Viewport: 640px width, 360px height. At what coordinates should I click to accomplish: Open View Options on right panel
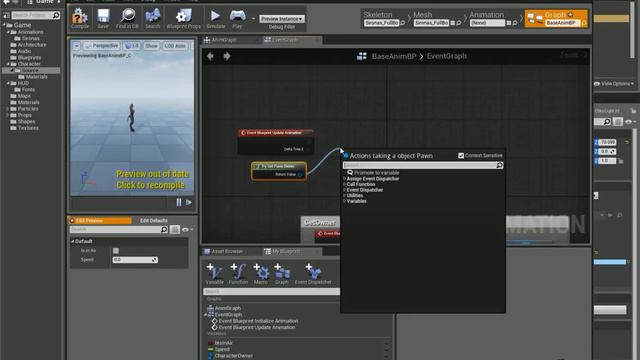614,84
